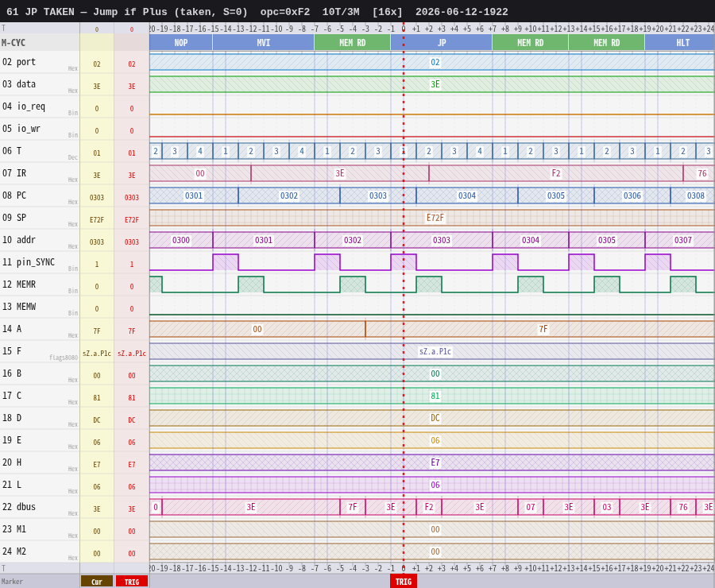Image resolution: width=715 pixels, height=588 pixels.
Task: Select the 14 A register label
Action: pos(12,329)
